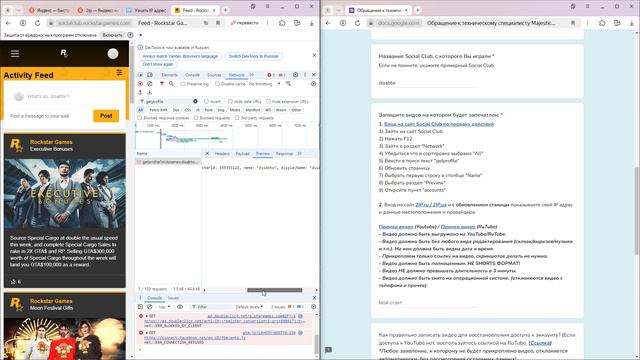Dismiss the DevTools language notification
This screenshot has height=360, width=640.
314,55
